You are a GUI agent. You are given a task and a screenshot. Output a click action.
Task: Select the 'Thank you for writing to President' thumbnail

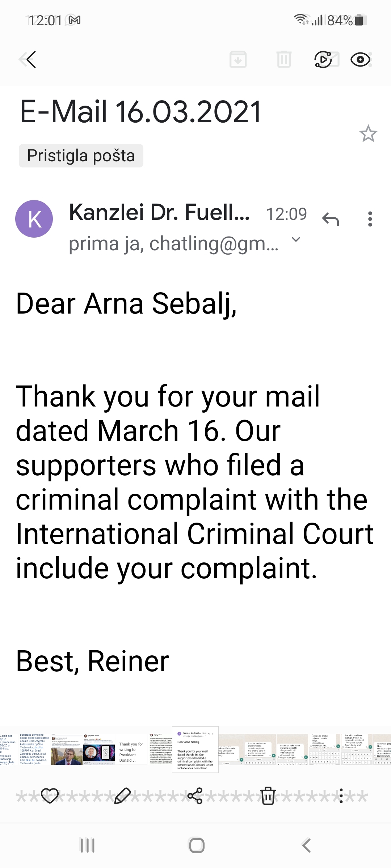tap(131, 749)
